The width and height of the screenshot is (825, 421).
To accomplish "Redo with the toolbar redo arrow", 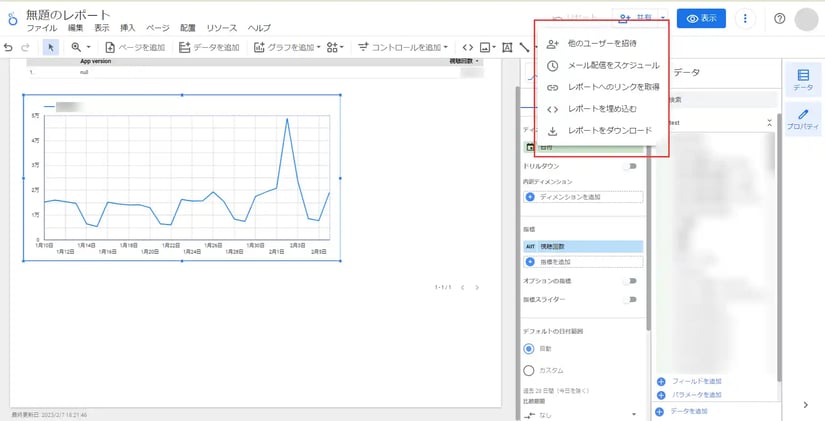I will point(25,47).
